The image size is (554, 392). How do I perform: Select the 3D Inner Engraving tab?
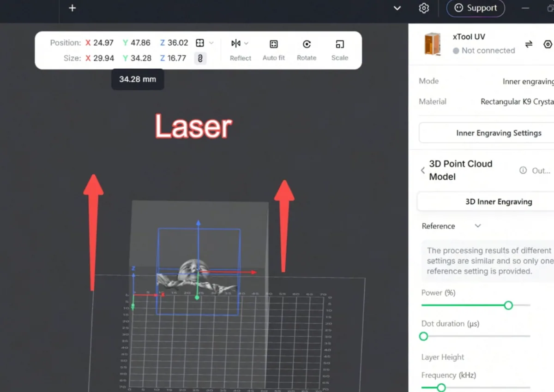pyautogui.click(x=486, y=202)
